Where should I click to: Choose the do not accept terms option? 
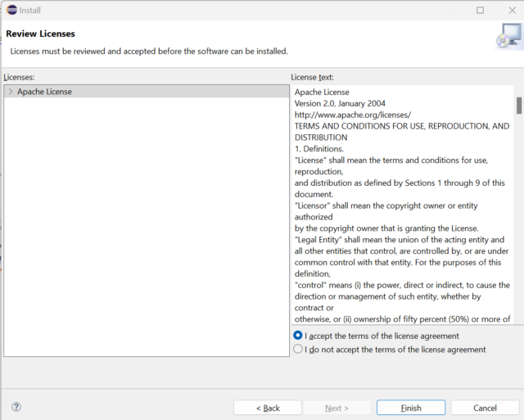298,349
